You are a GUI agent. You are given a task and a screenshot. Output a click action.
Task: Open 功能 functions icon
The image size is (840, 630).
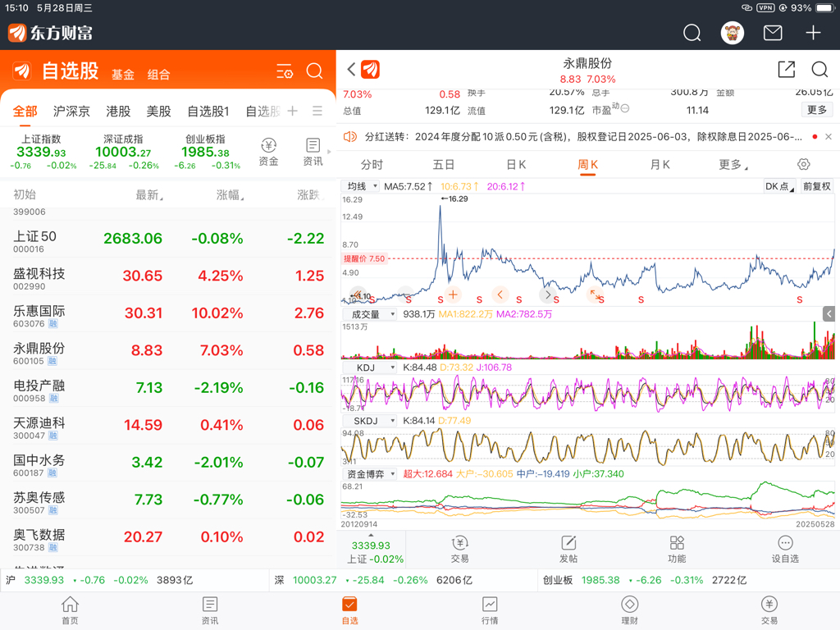pos(677,550)
